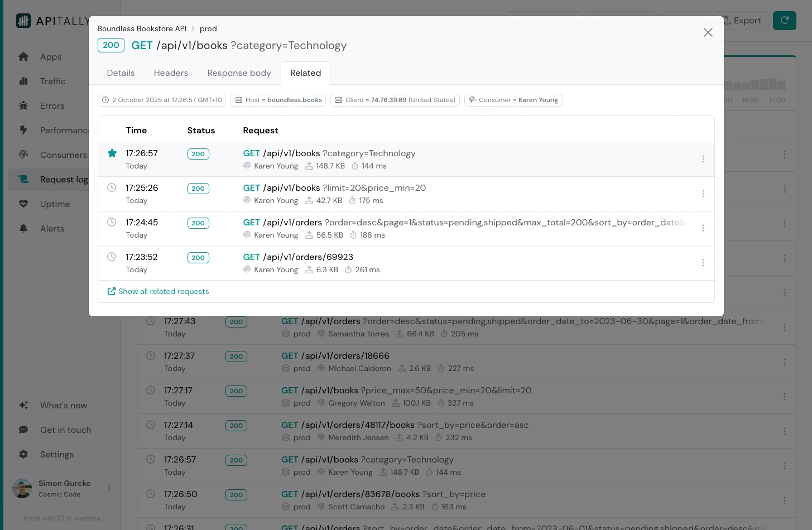
Task: Click the Apps home icon in sidebar
Action: (x=23, y=56)
